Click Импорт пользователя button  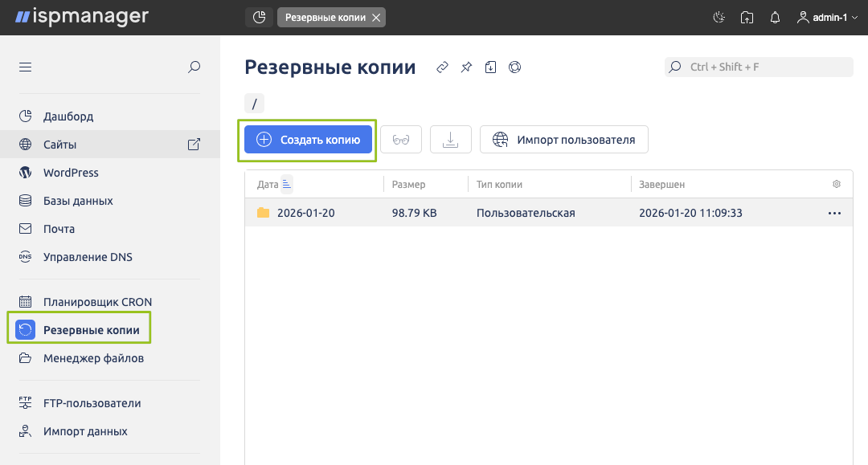point(564,140)
